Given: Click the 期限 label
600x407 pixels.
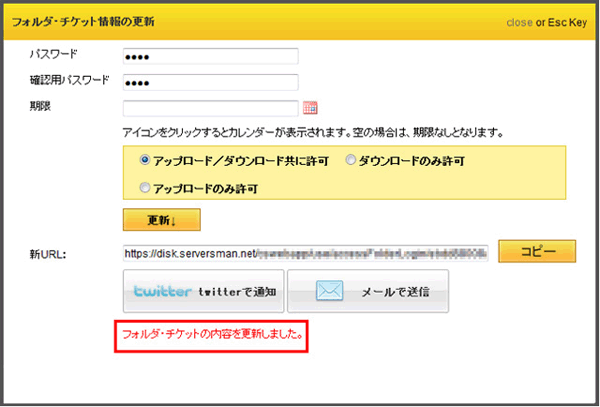Looking at the screenshot, I should [40, 106].
